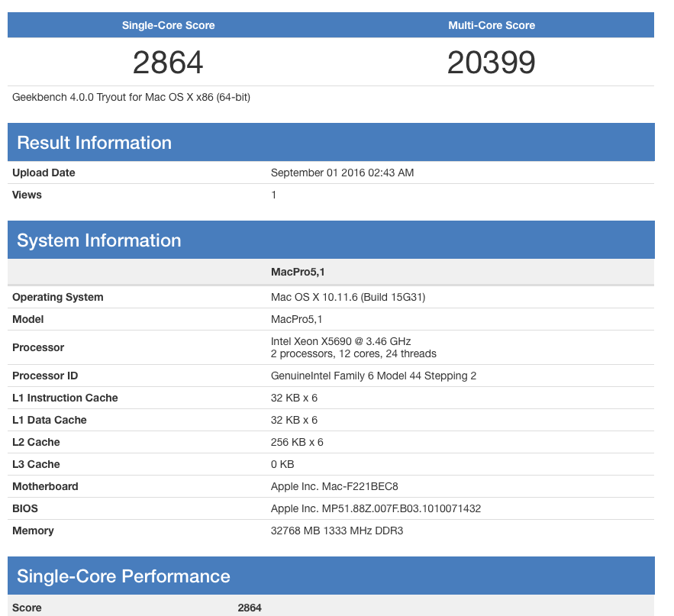The image size is (674, 616).
Task: Select the upload date September 01 2016 02:43 AM
Action: click(x=342, y=173)
